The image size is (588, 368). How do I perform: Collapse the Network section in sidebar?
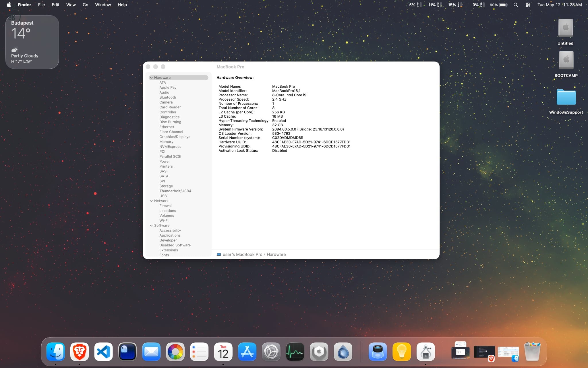[151, 201]
